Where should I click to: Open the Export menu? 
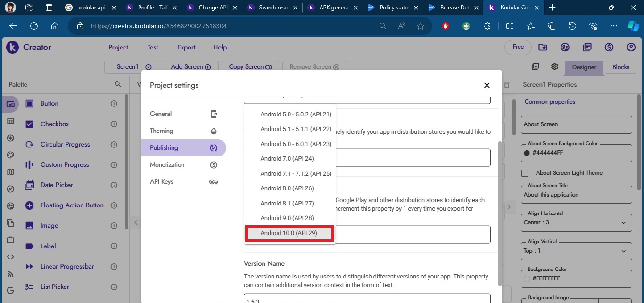tap(186, 47)
